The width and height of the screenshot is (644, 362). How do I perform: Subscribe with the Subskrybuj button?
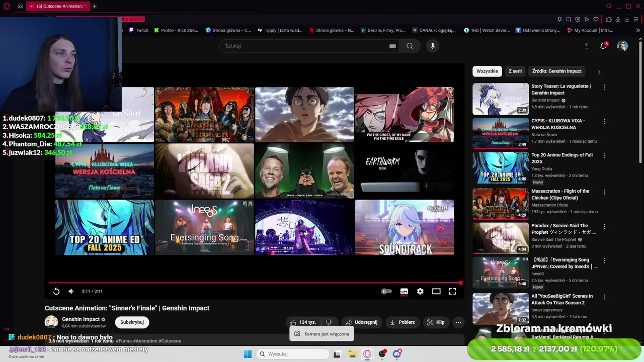coord(132,322)
